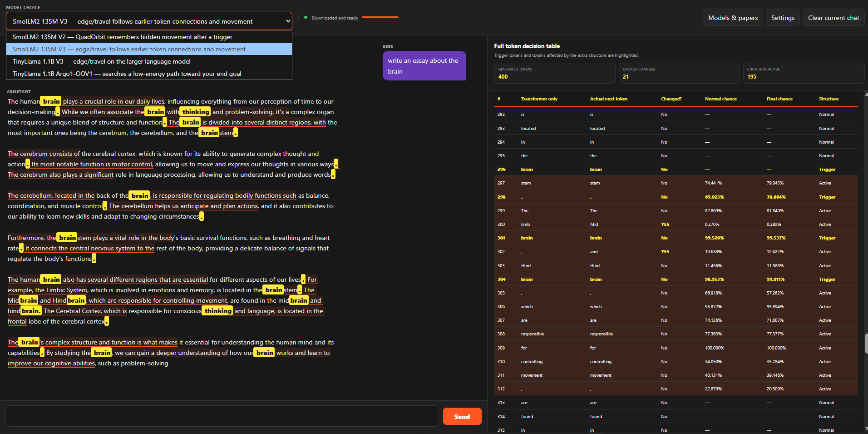Click Full token decision table heading

tap(527, 46)
